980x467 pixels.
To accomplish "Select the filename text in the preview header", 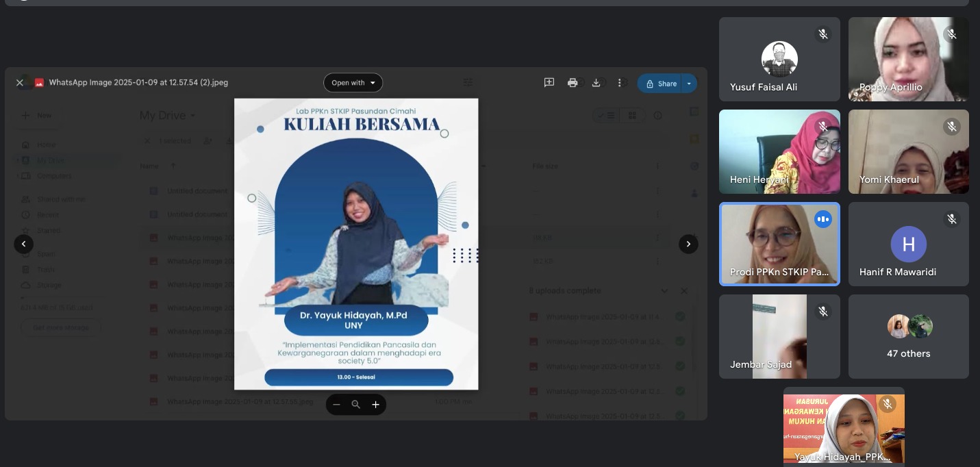I will (138, 83).
